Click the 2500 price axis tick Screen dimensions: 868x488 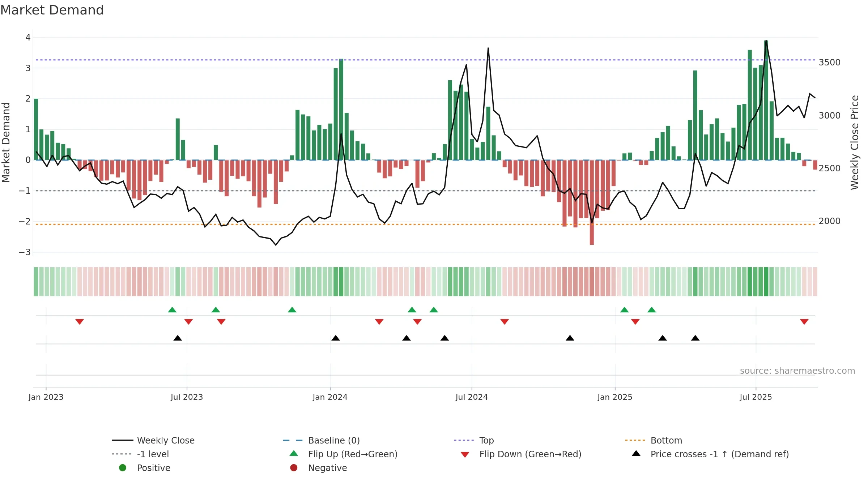point(830,168)
